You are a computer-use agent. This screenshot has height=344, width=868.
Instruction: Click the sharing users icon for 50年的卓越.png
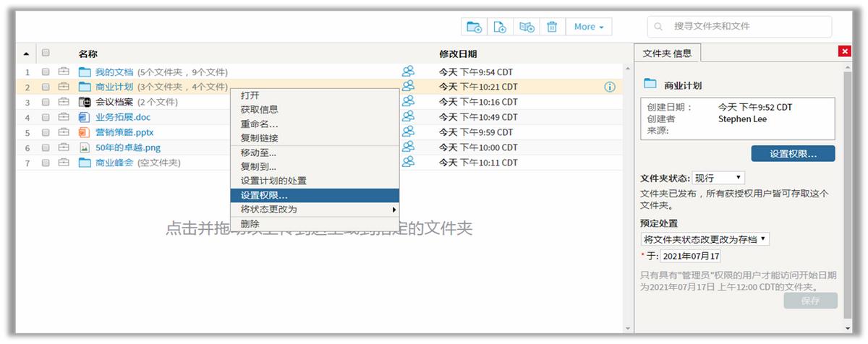click(408, 147)
